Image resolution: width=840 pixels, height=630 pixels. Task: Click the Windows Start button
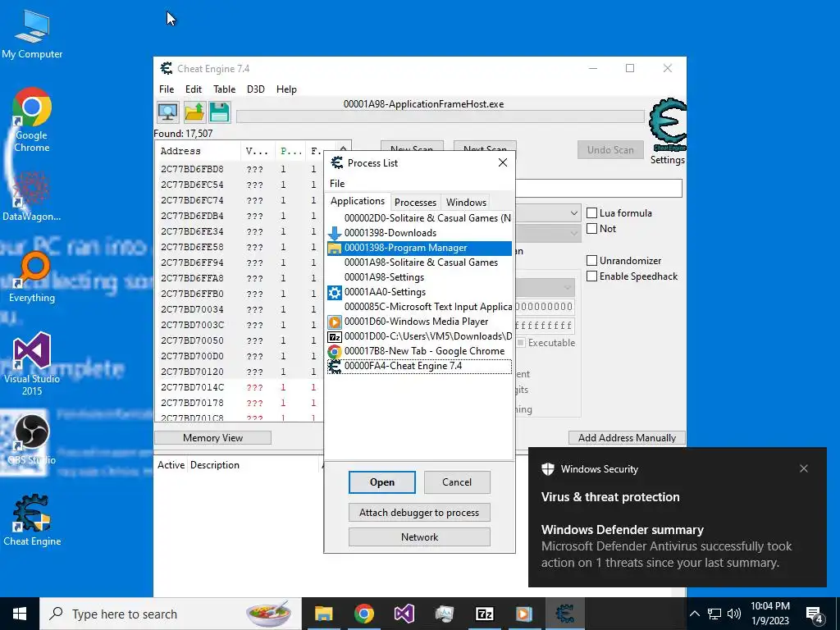(20, 614)
